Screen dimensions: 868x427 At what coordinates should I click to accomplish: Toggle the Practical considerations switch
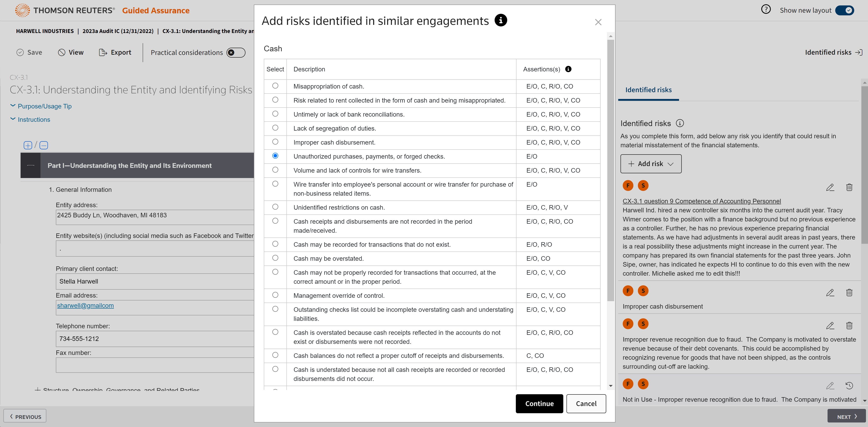[x=236, y=53]
